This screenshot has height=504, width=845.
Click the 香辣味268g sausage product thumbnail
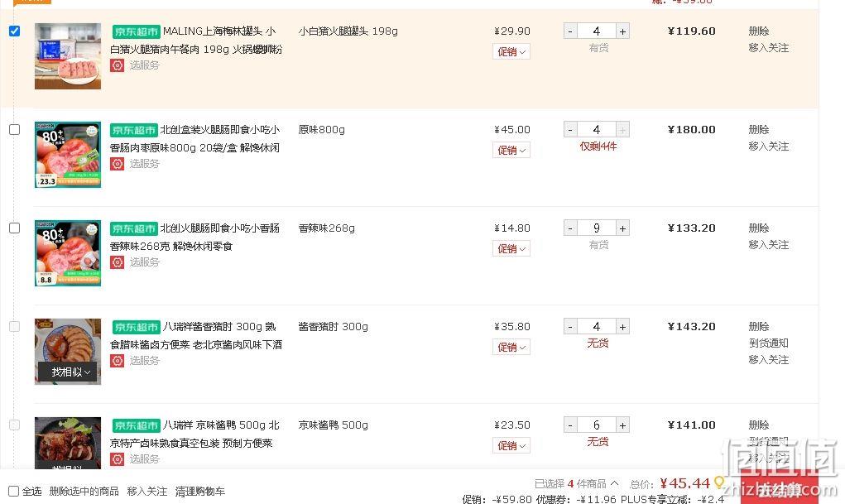[x=68, y=253]
